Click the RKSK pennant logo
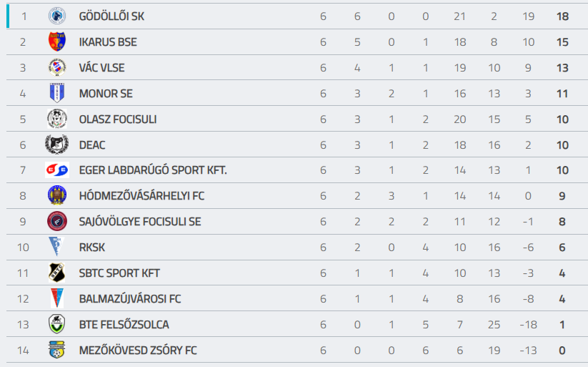Screen dimensions: 588x367 56,247
